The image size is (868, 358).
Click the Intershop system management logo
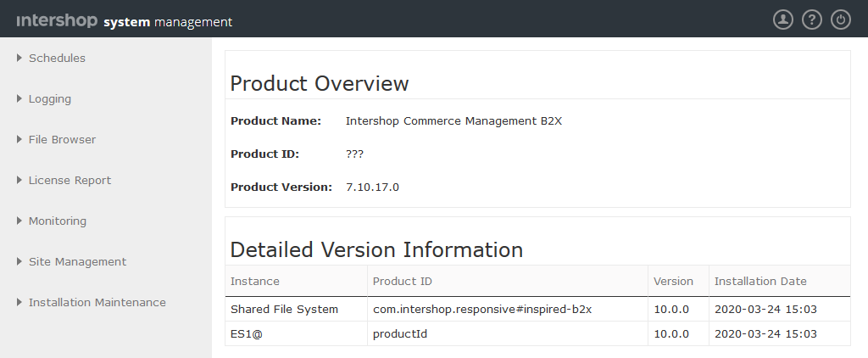coord(125,21)
